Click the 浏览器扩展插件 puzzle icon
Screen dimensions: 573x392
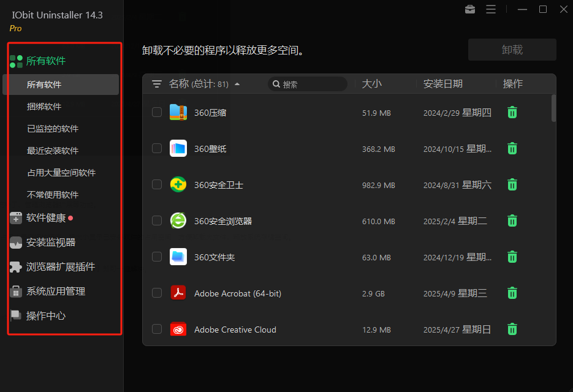click(16, 267)
